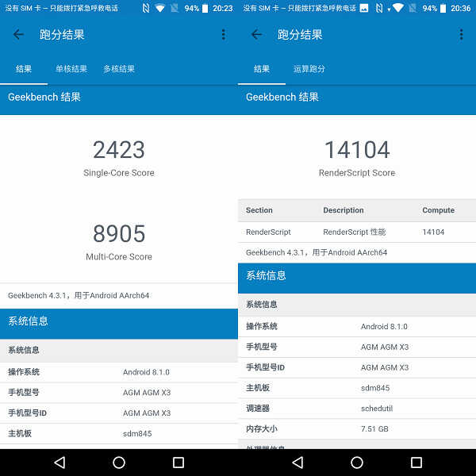Select 结果 tab on left screen
This screenshot has width=476, height=476.
[x=24, y=69]
